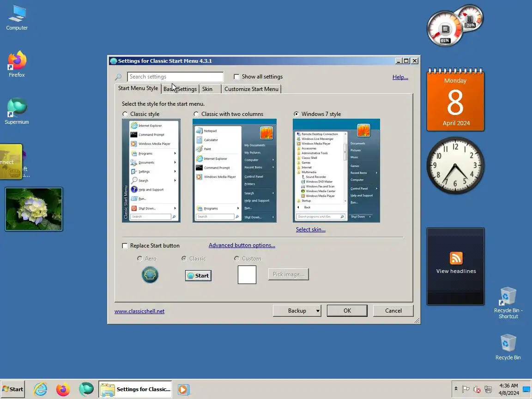Choose the Classic button radio option
Image resolution: width=532 pixels, height=399 pixels.
[184, 259]
